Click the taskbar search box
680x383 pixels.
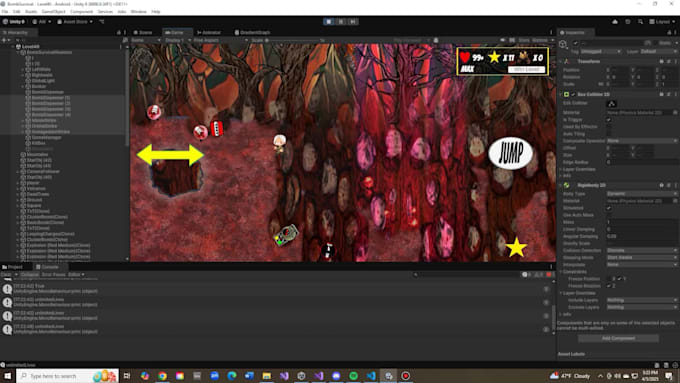pos(67,376)
